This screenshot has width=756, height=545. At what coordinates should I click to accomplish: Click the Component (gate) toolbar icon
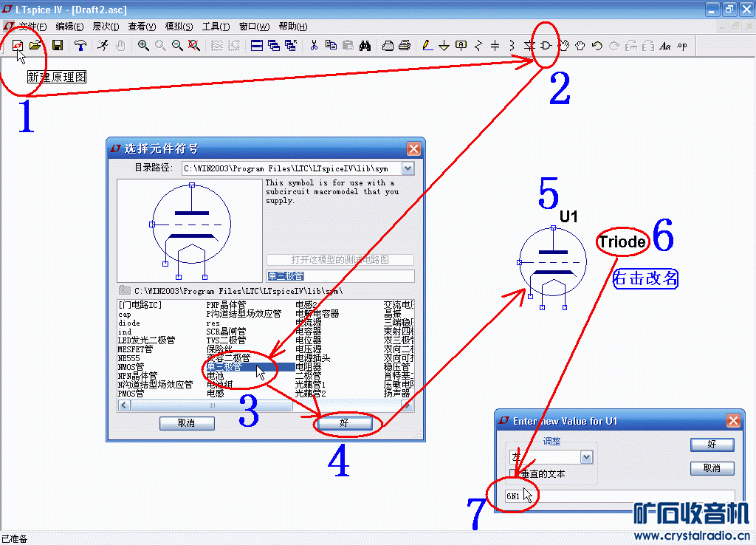point(546,45)
